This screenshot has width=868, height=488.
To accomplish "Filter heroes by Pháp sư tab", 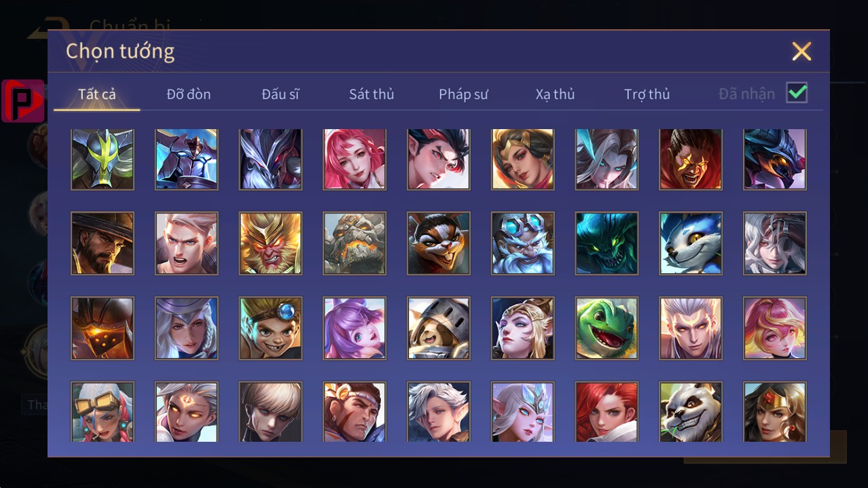I will [x=463, y=94].
